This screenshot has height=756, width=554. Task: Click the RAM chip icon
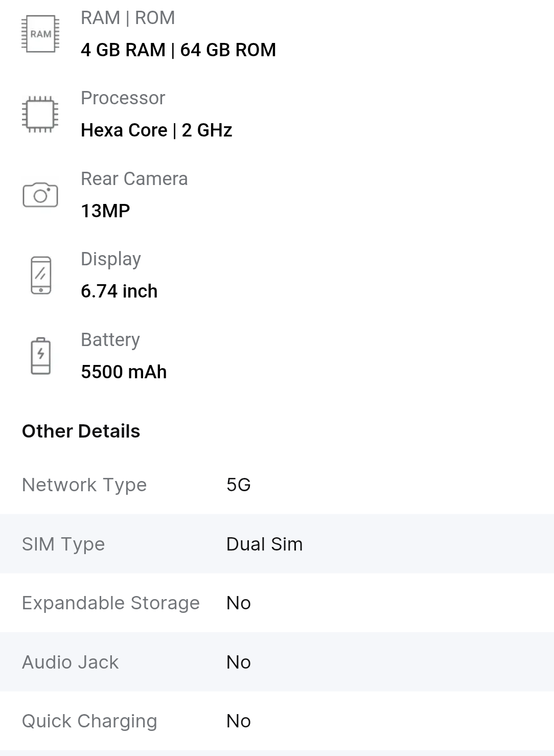coord(40,34)
